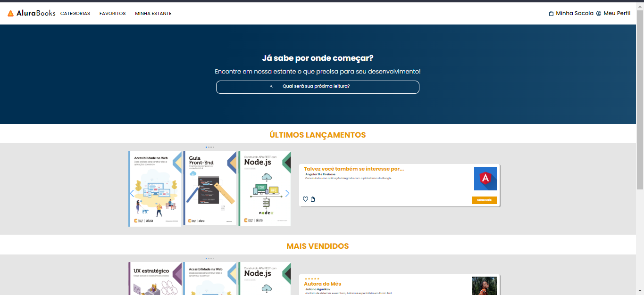The width and height of the screenshot is (644, 295).
Task: Click the magnifying glass search icon
Action: 271,86
